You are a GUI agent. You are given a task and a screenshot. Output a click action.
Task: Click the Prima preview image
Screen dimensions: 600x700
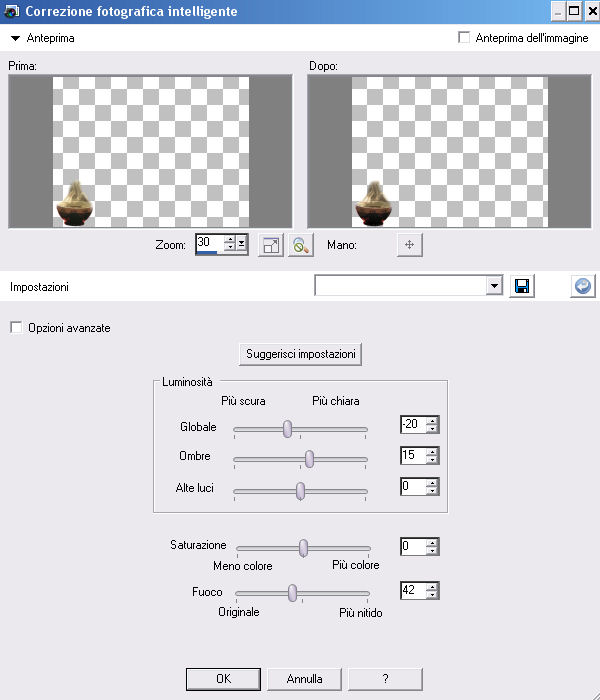[150, 151]
